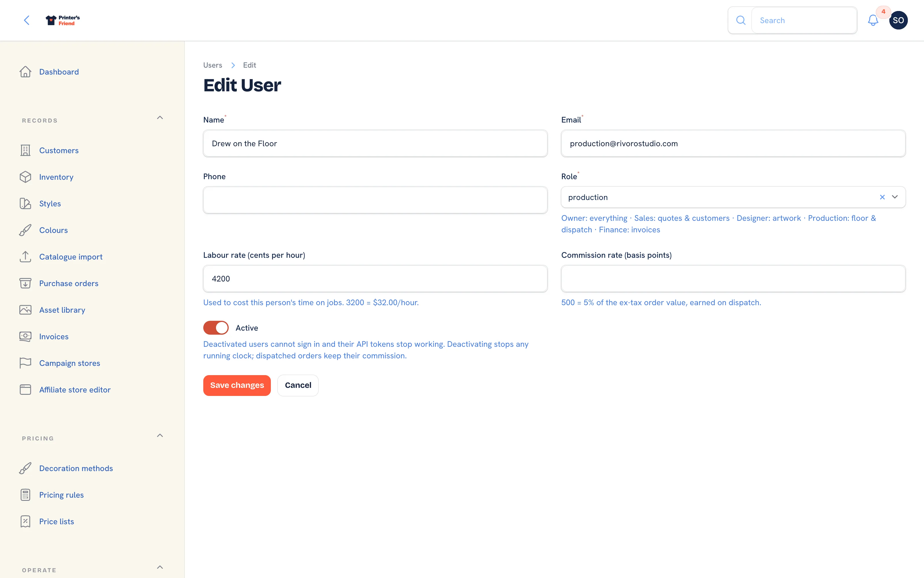Viewport: 924px width, 578px height.
Task: Collapse the Operate sidebar section
Action: (160, 567)
